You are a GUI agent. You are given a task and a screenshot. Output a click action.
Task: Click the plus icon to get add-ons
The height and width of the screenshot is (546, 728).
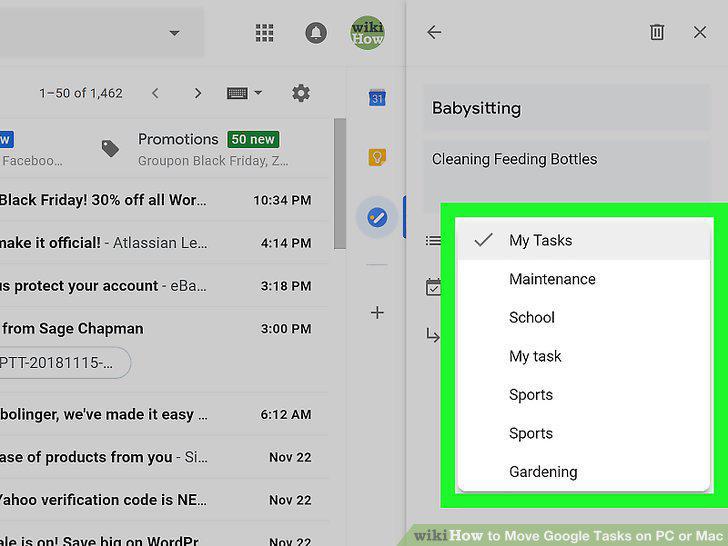click(x=377, y=312)
